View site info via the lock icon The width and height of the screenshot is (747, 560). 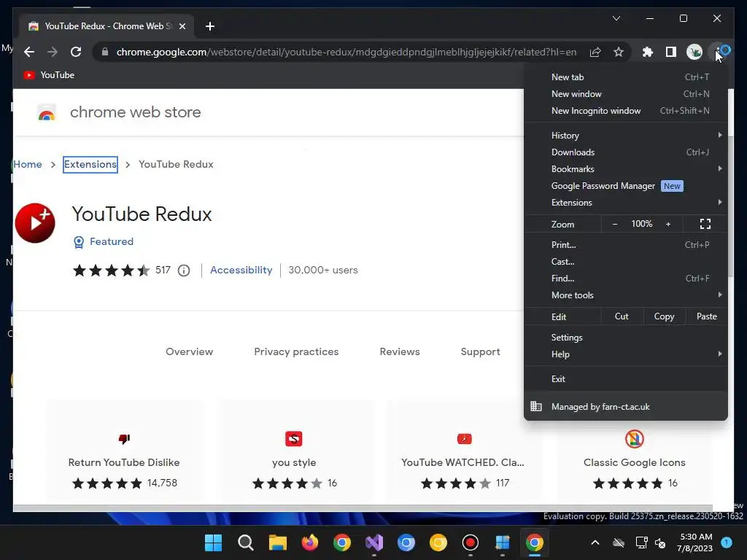(105, 52)
